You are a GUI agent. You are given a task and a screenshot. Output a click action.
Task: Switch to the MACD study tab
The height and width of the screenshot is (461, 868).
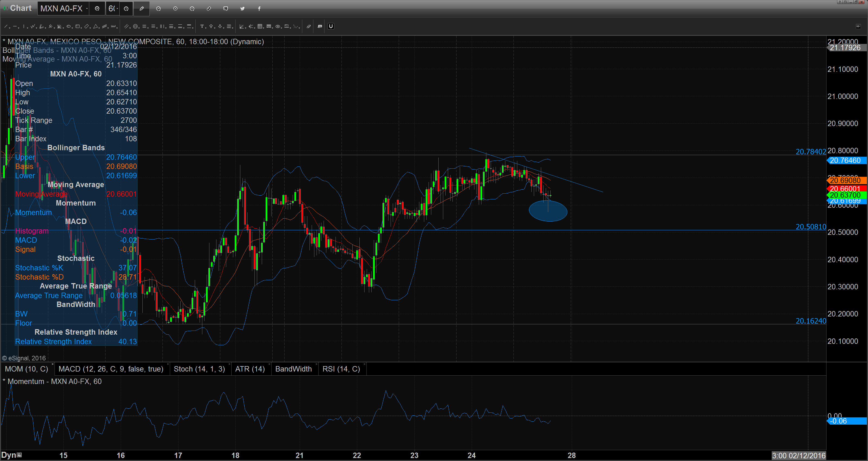pos(111,369)
